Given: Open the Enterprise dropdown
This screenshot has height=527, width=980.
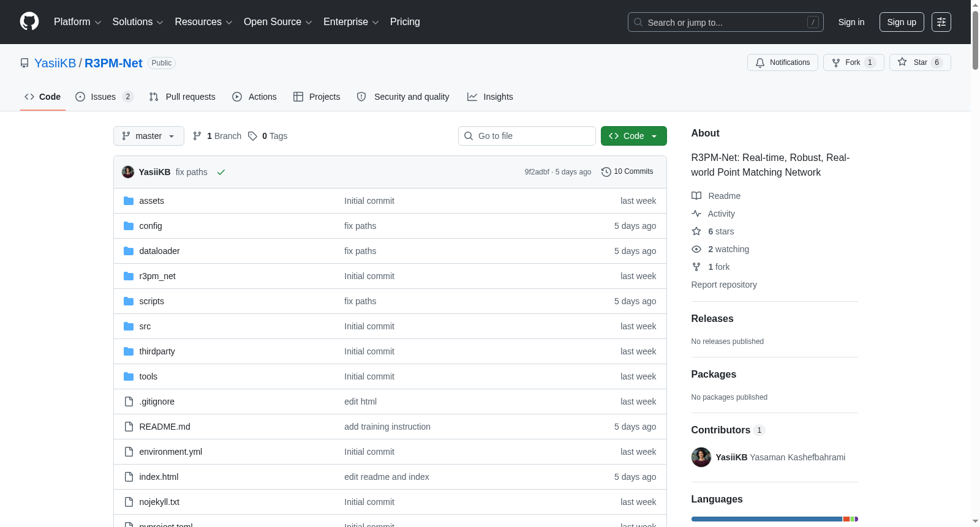Looking at the screenshot, I should tap(351, 22).
